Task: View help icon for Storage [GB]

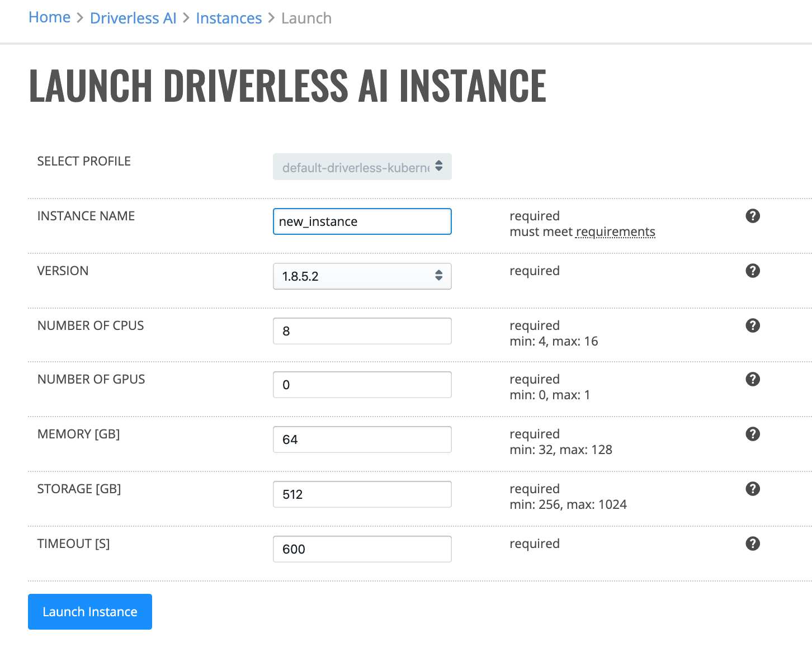Action: pos(753,489)
